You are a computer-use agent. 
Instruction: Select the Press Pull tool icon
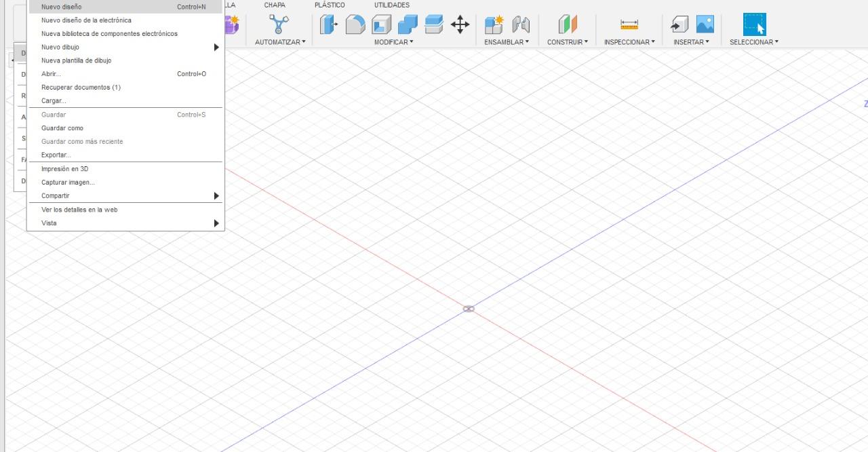(x=329, y=25)
